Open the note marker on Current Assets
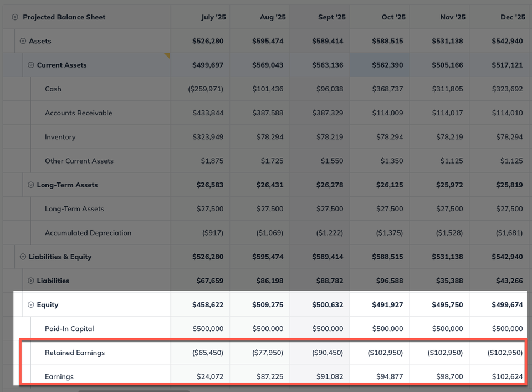This screenshot has width=532, height=392. [167, 55]
